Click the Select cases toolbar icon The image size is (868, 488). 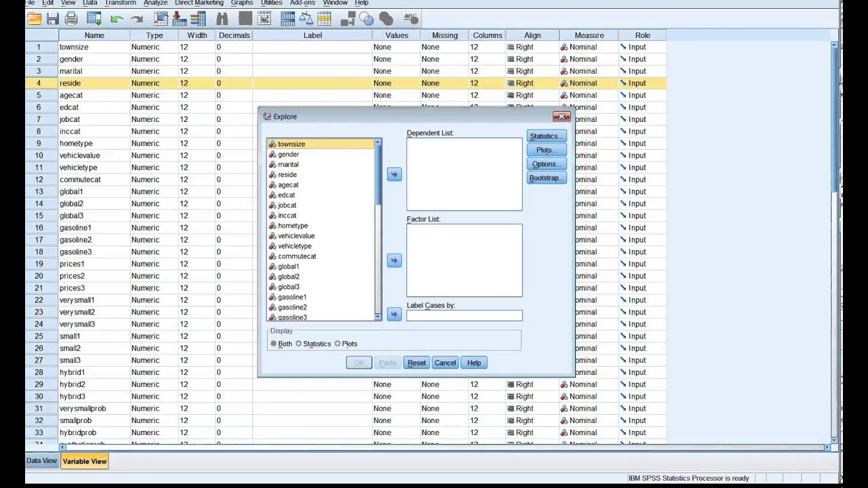point(324,19)
